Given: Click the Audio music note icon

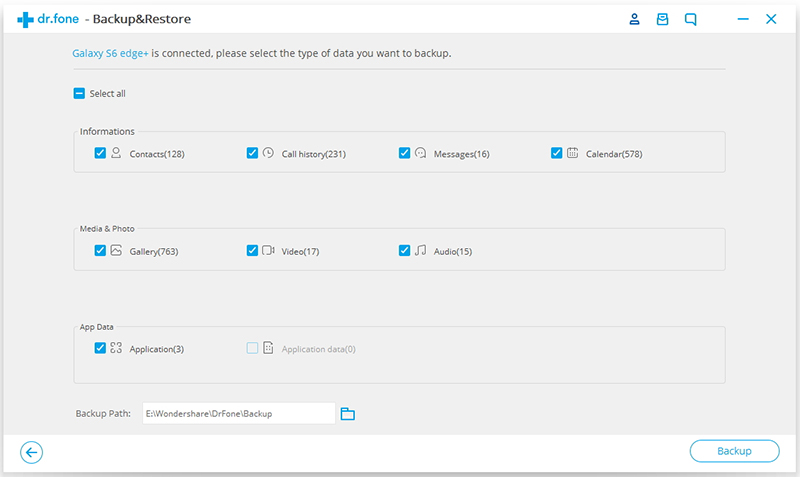Looking at the screenshot, I should coord(420,250).
